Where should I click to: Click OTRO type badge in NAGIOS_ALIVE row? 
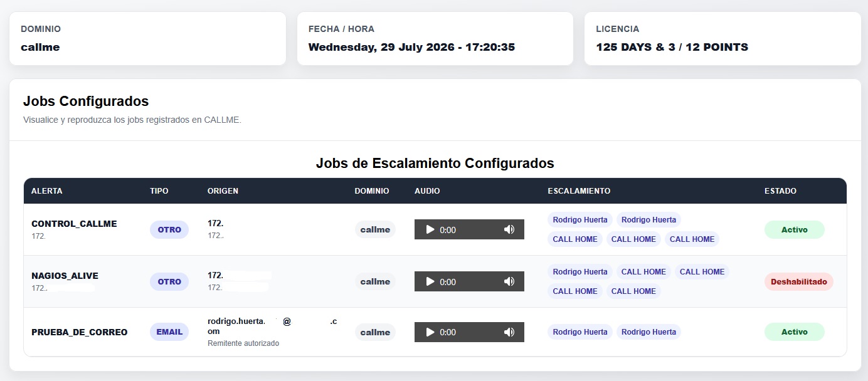(x=169, y=282)
